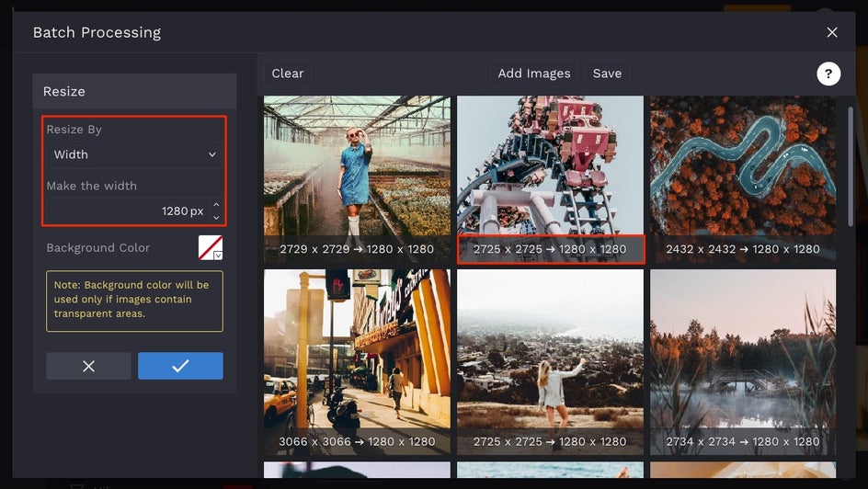Viewport: 868px width, 489px height.
Task: Select the street with yellow taxi thumbnail
Action: pyautogui.click(x=357, y=362)
